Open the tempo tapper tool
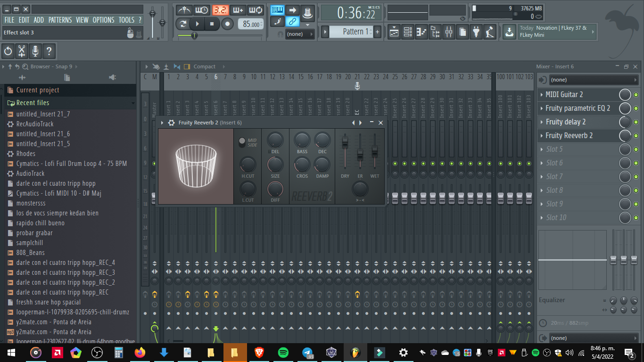The width and height of the screenshot is (644, 362). tap(490, 32)
